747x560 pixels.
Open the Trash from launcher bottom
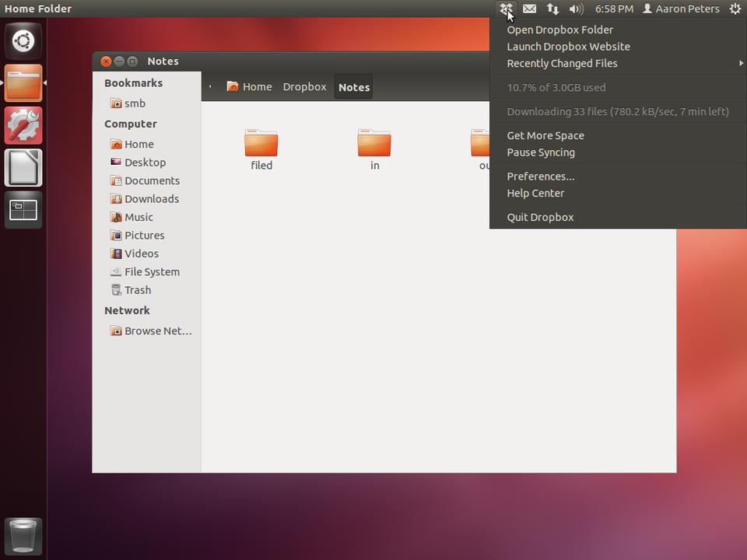click(x=23, y=536)
